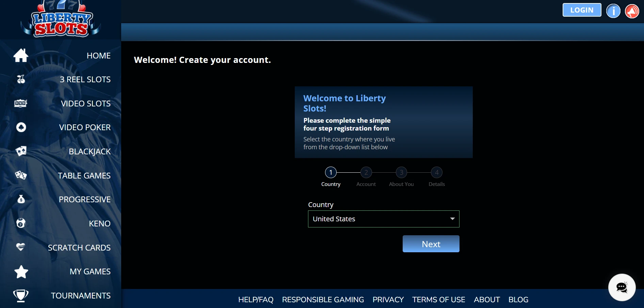This screenshot has height=308, width=644.
Task: Open 3 REEL SLOTS category
Action: pos(85,80)
